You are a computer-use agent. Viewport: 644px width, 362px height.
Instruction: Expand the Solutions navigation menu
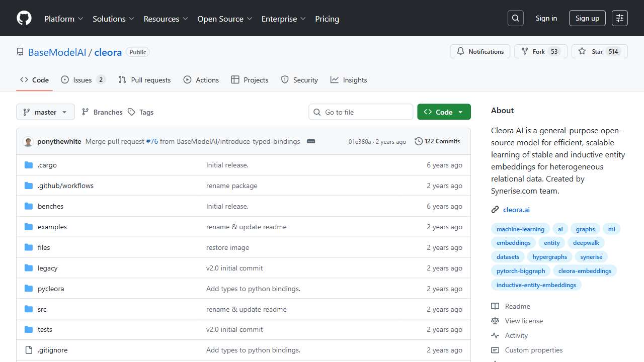coord(113,19)
